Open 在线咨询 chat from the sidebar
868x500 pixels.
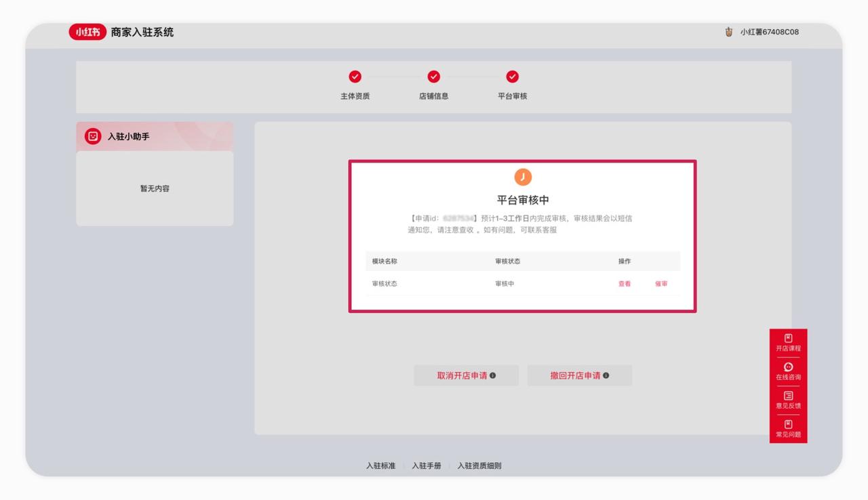[x=788, y=371]
